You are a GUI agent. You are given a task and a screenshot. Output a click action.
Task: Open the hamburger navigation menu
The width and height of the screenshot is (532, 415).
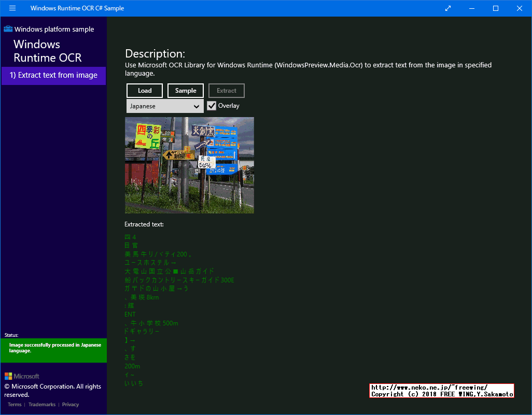tap(12, 8)
